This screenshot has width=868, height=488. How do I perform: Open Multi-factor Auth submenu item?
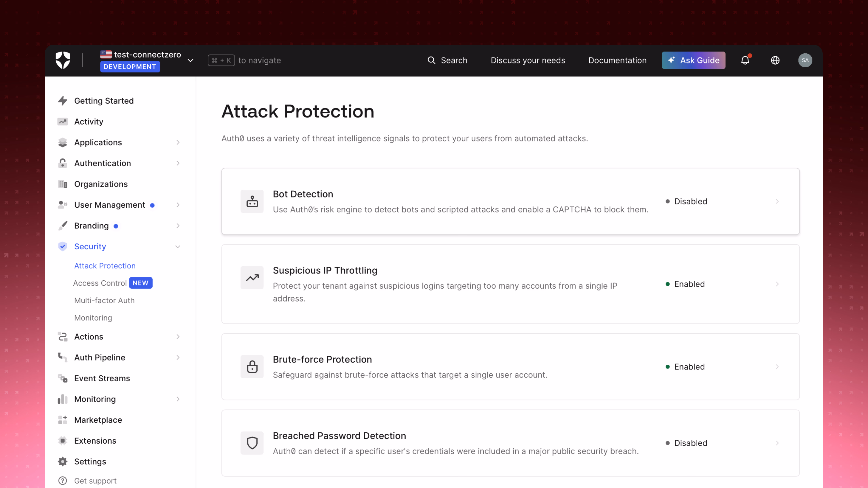[104, 300]
